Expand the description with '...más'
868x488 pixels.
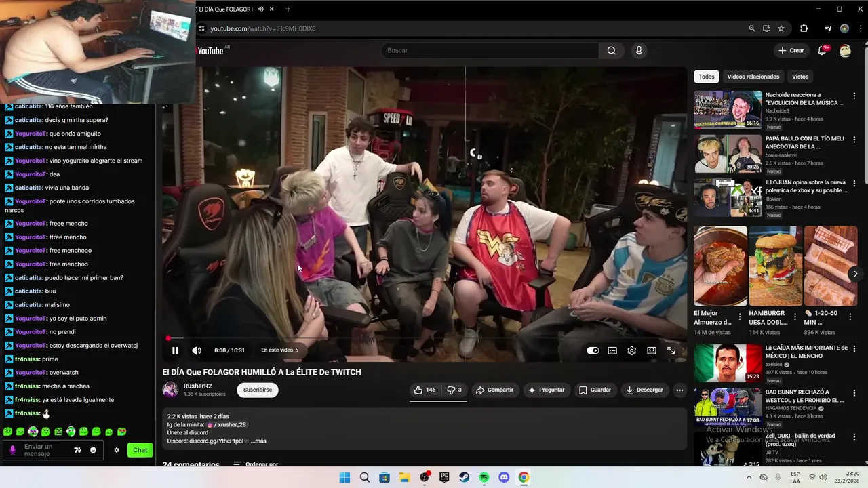258,441
